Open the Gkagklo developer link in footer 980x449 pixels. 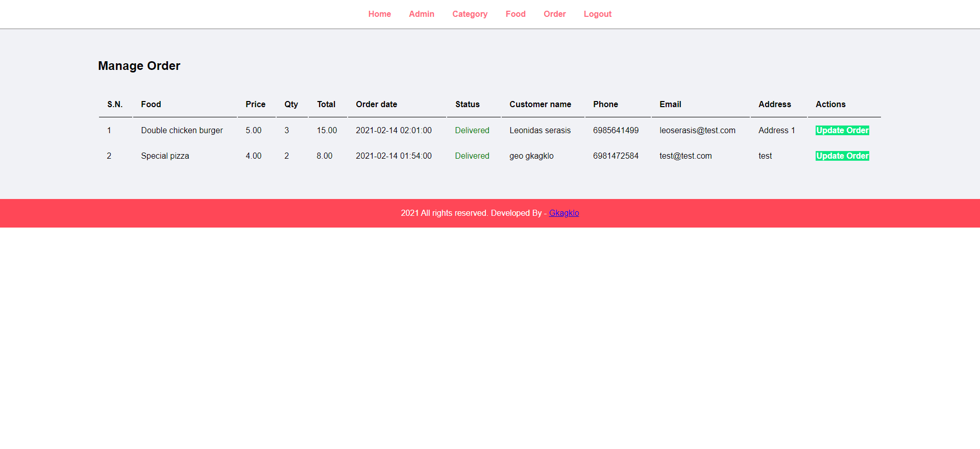click(564, 213)
